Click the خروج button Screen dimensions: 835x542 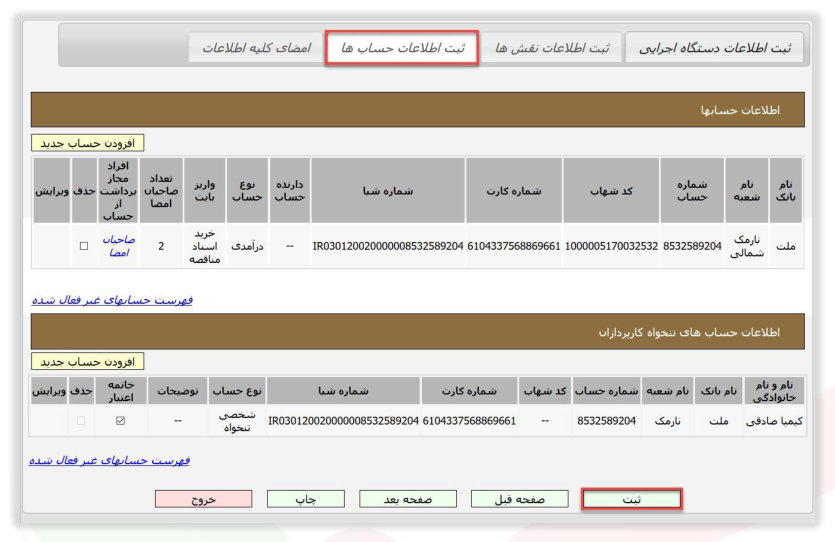(203, 499)
